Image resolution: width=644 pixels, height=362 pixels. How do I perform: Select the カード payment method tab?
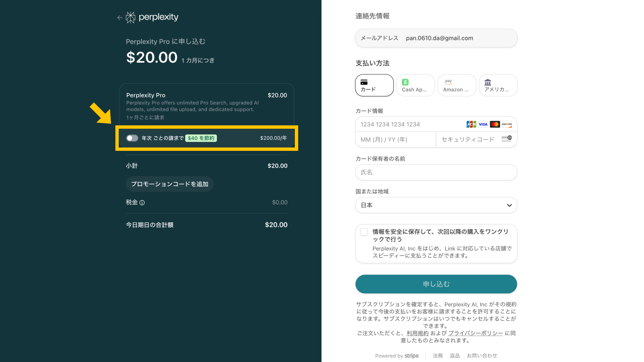point(374,85)
